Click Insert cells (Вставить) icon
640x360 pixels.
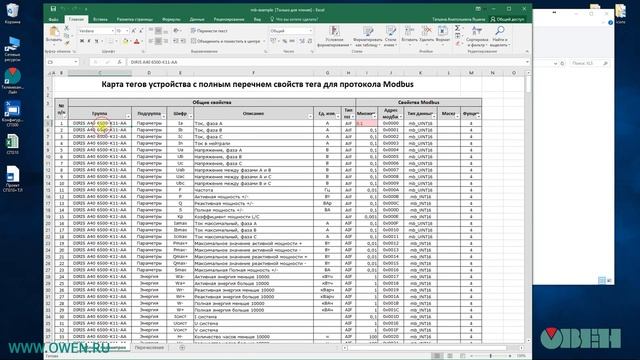click(x=409, y=31)
